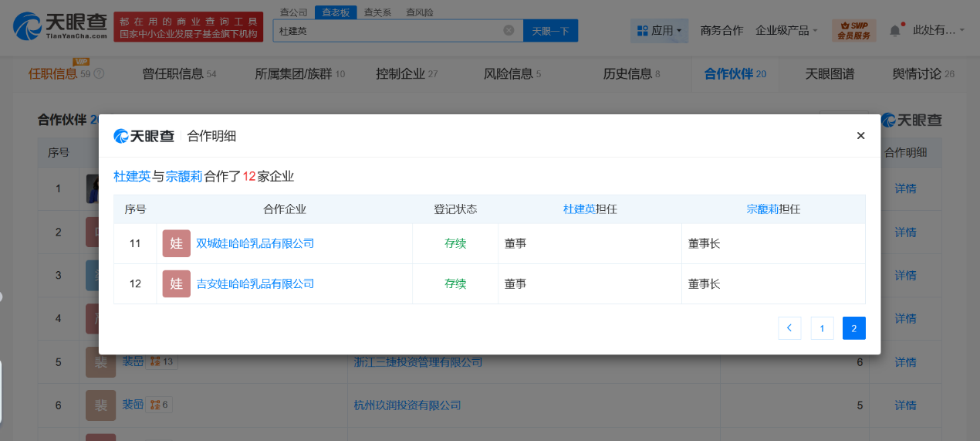Expand the 企业级产品 dropdown
Image resolution: width=980 pixels, height=441 pixels.
pyautogui.click(x=787, y=30)
